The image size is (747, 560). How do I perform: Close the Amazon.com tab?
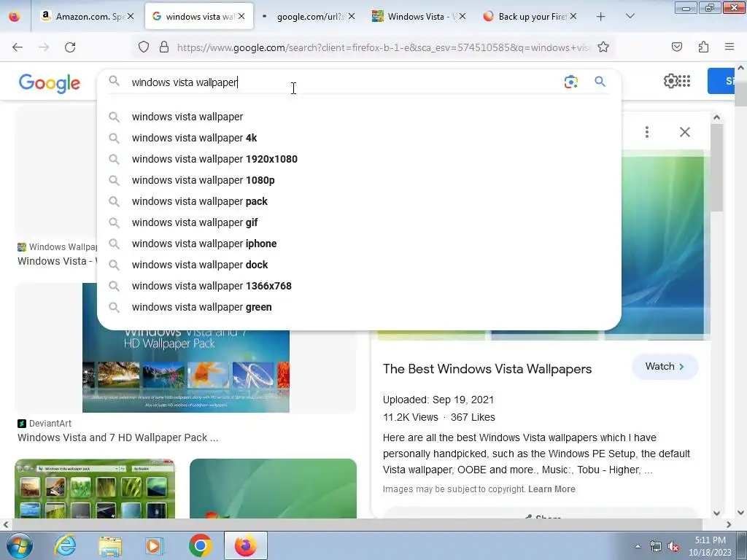tap(131, 16)
